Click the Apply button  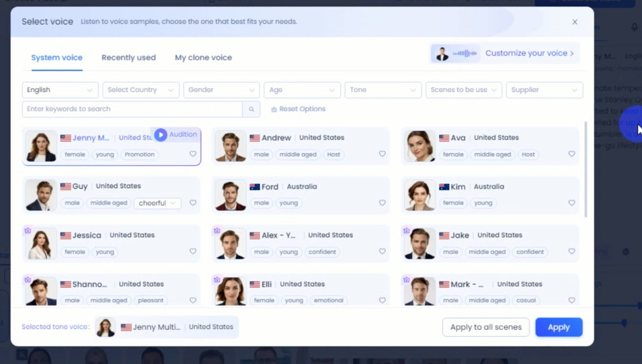point(559,327)
